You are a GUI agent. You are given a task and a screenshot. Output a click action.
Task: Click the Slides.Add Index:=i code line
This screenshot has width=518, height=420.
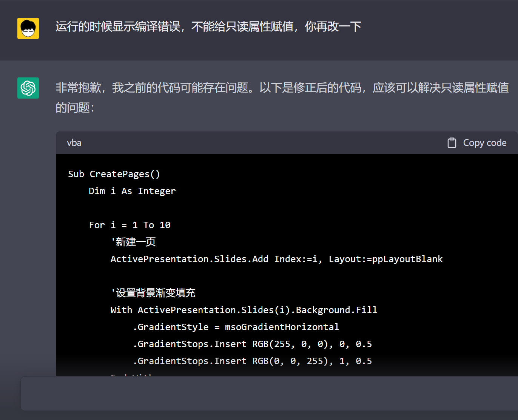point(276,259)
